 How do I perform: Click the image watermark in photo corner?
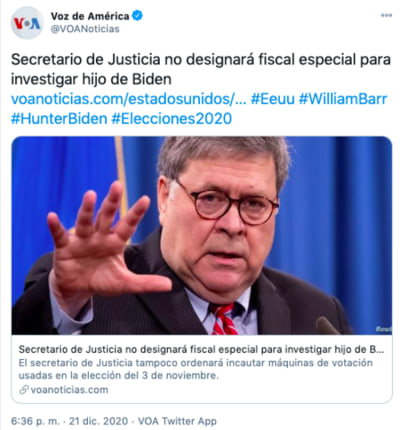(383, 329)
